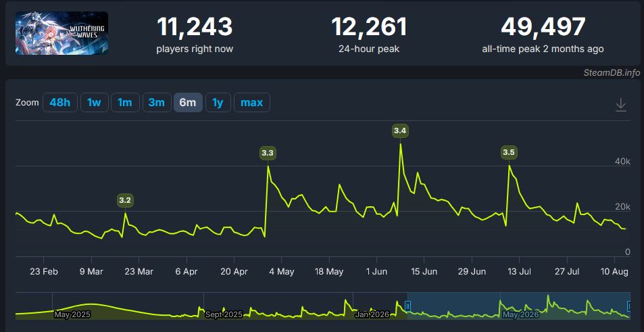644x332 pixels.
Task: Click the 18 May axis label
Action: coord(329,272)
